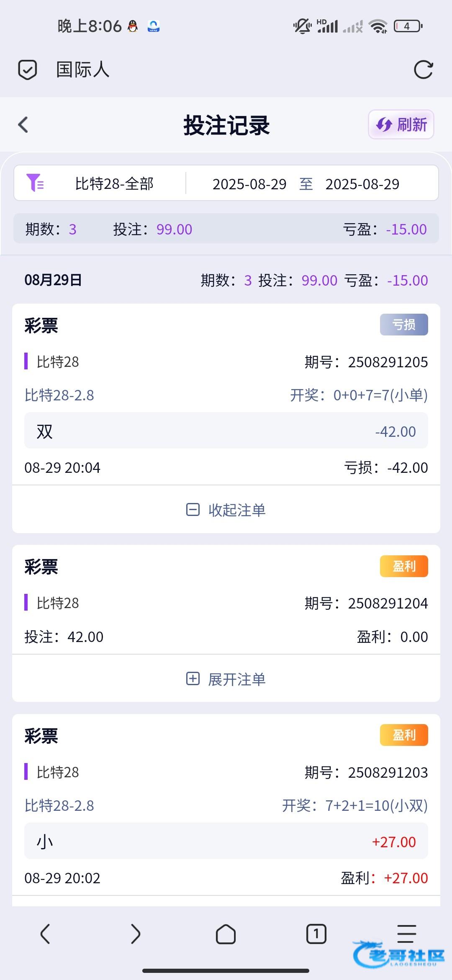
Task: Tap the purple filter funnel icon
Action: coord(35,183)
